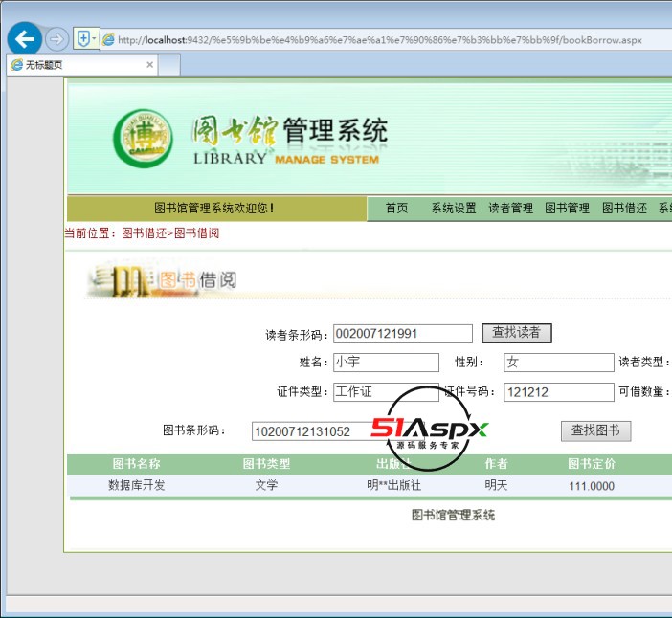
Task: Click the 证件类型 field showing 工作证
Action: pyautogui.click(x=386, y=392)
